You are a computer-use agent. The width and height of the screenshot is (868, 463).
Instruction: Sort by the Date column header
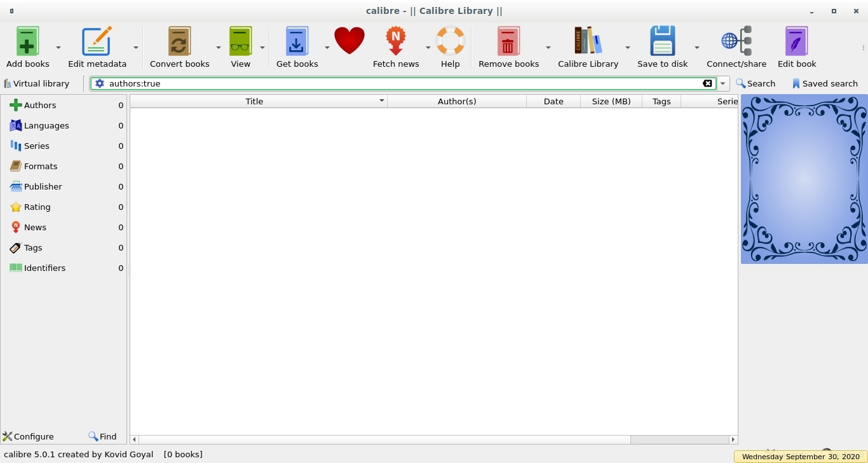(553, 101)
